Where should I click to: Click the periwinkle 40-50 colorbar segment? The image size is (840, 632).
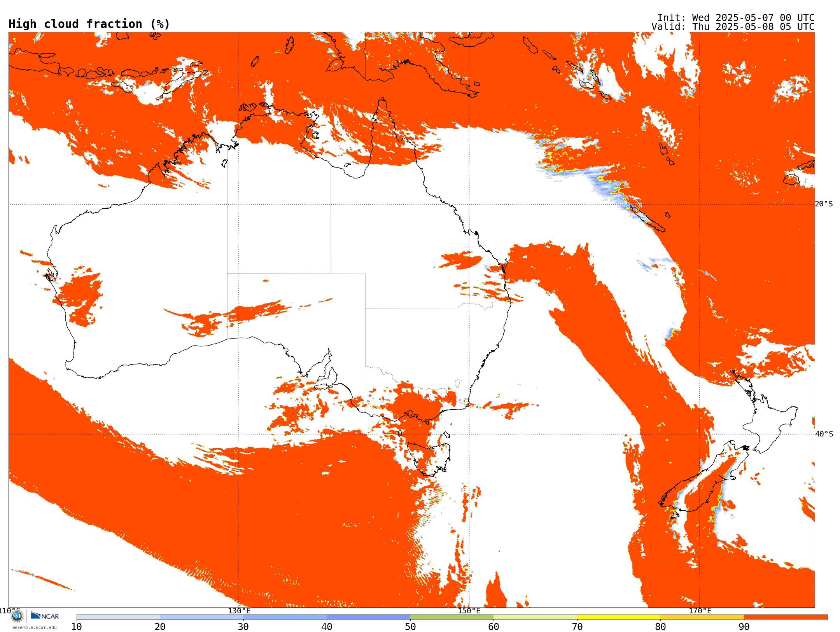pyautogui.click(x=368, y=617)
